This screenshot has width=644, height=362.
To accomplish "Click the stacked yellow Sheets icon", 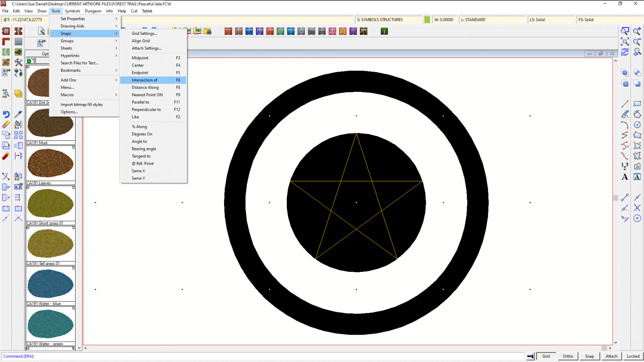I will click(x=18, y=94).
